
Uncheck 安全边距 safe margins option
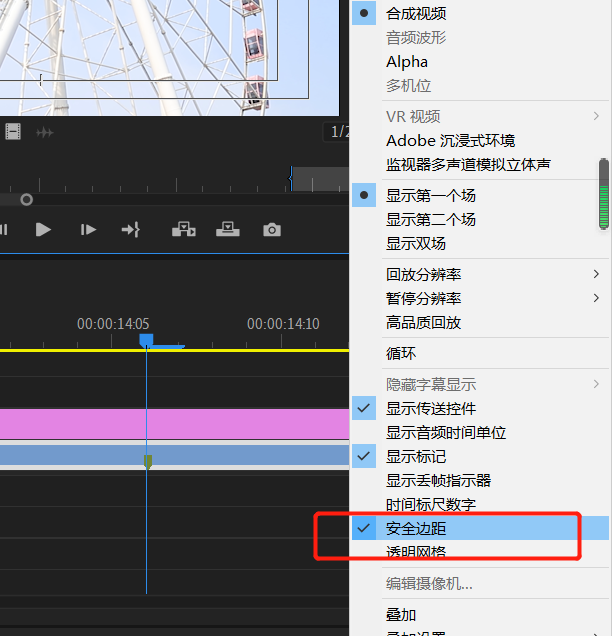416,528
